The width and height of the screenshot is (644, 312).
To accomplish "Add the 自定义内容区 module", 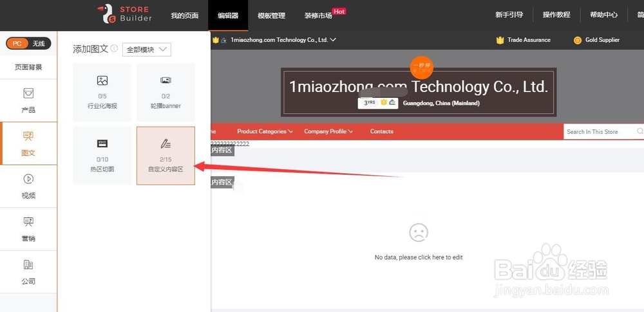I will [166, 156].
